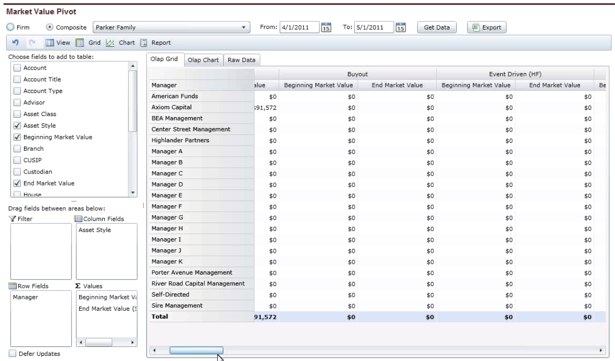Viewport: 615px width, 361px height.
Task: Open Report in the toolbar
Action: 156,43
